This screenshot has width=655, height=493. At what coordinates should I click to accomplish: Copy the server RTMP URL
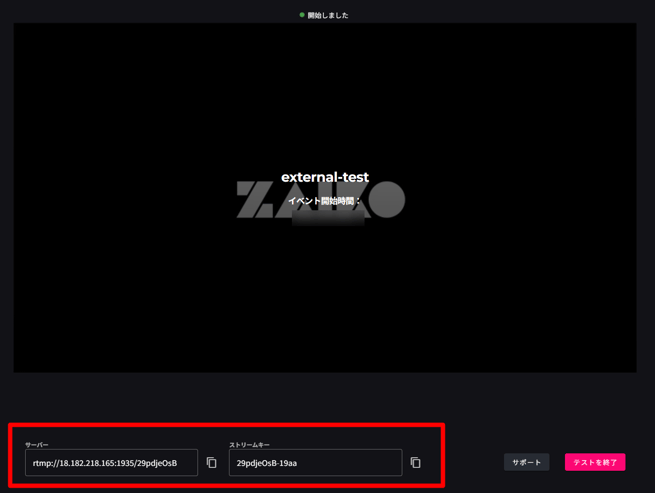click(212, 463)
